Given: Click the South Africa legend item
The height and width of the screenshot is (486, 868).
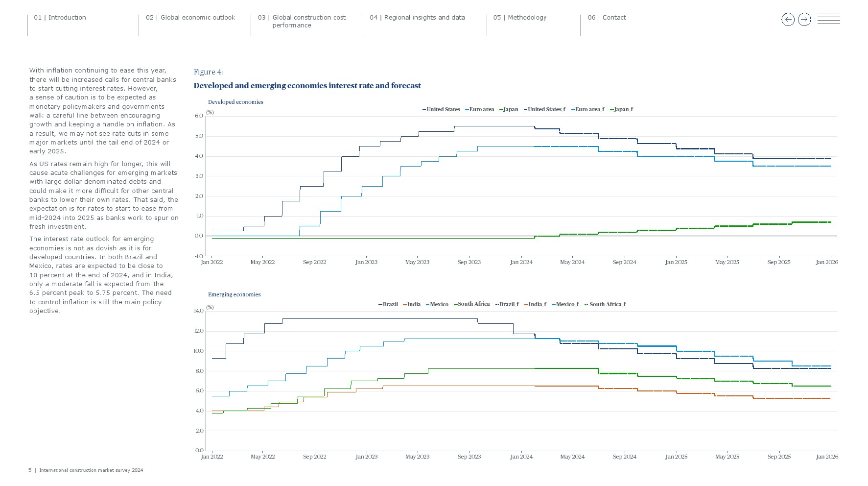Looking at the screenshot, I should 473,304.
